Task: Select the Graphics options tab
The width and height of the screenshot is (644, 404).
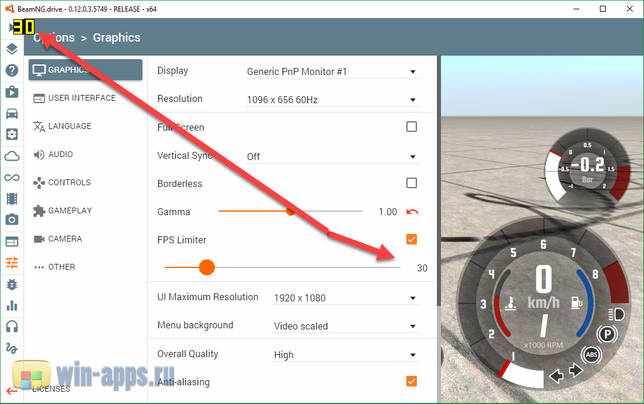Action: (x=85, y=70)
